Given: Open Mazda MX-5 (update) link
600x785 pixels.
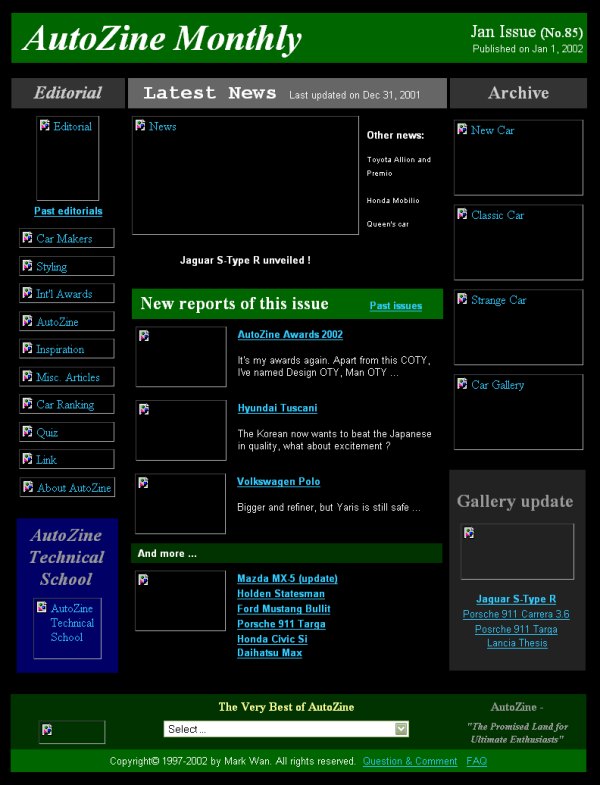Looking at the screenshot, I should pos(287,579).
